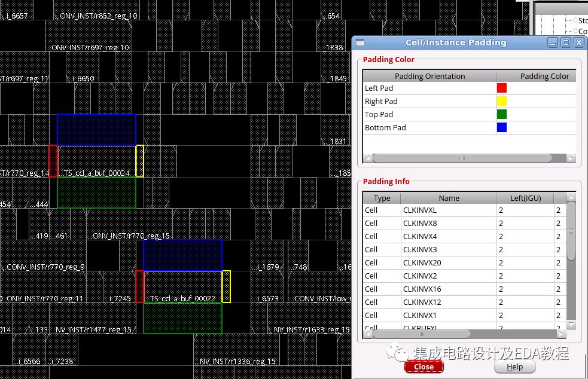Screen dimensions: 588x379
Task: Select the i_7245 cell in layout
Action: [x=119, y=287]
